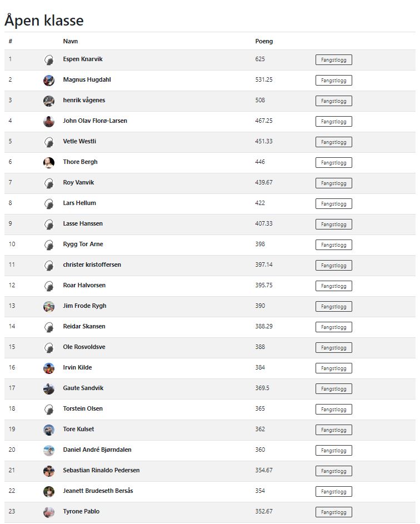Open Fangstlogg for Lasse Hanssen
420x524 pixels.
333,224
